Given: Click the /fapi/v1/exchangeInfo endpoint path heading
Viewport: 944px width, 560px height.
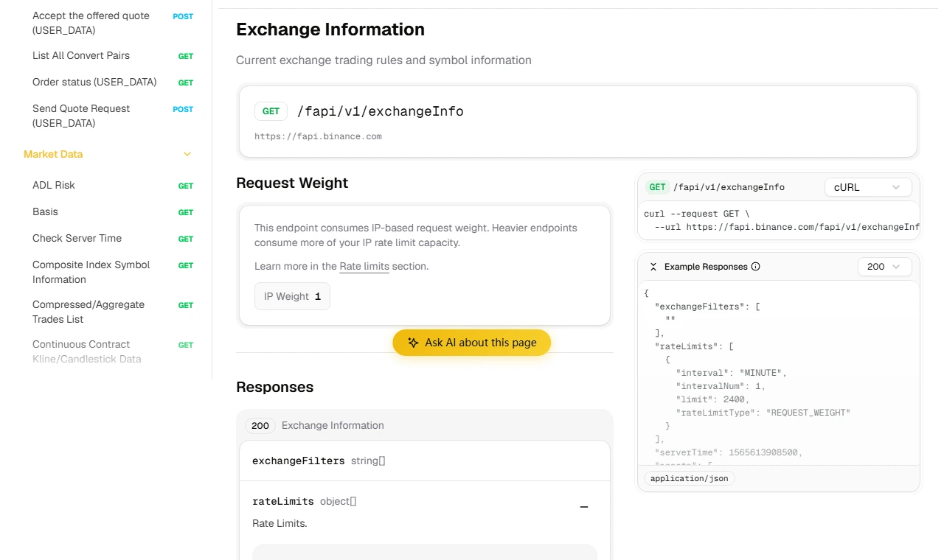Looking at the screenshot, I should [x=381, y=111].
